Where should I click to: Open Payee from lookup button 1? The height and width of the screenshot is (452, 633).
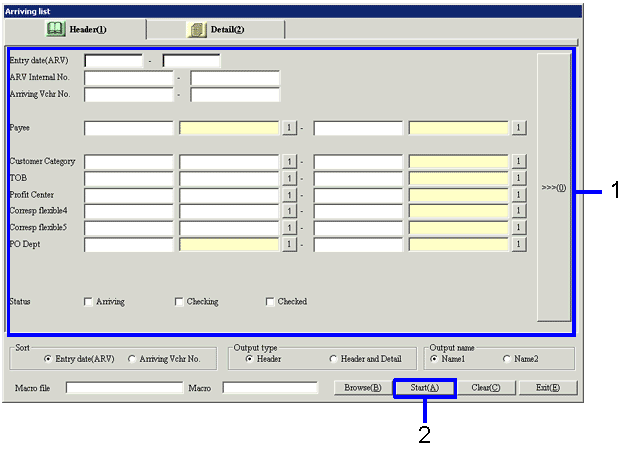point(289,128)
